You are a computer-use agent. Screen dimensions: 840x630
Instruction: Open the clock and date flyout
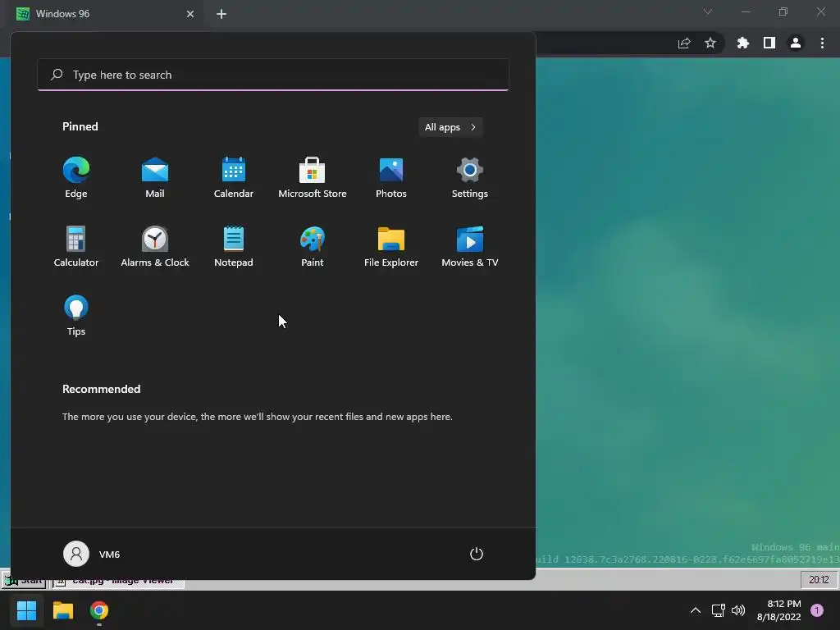pyautogui.click(x=779, y=610)
